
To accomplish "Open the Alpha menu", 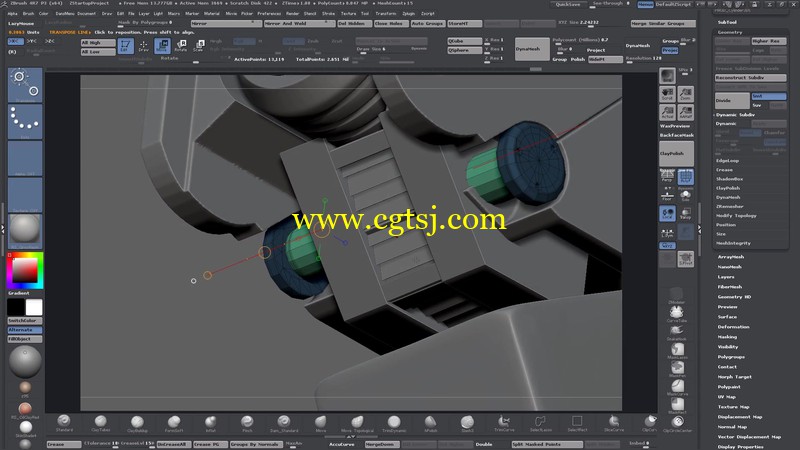I will (13, 14).
